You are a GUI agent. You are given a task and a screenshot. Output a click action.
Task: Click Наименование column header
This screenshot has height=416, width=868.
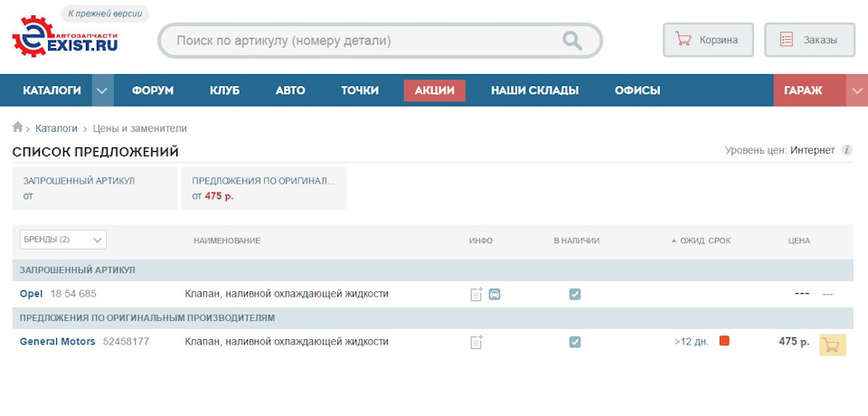click(227, 241)
